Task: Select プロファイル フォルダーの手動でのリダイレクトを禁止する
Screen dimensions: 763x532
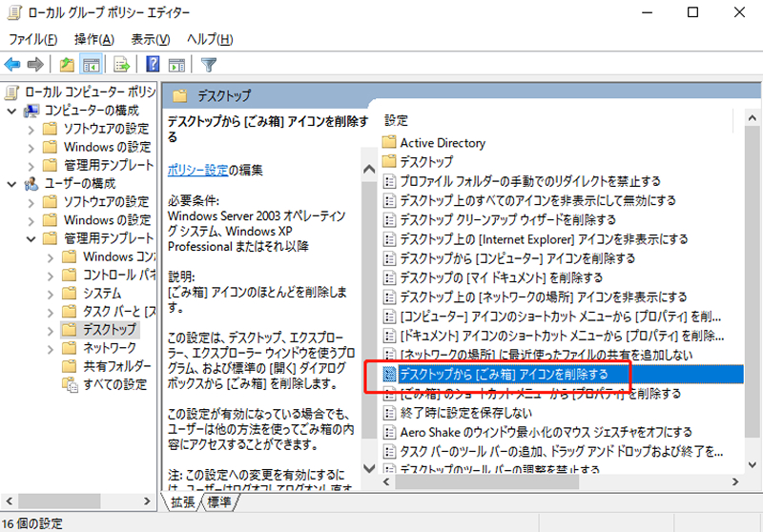Action: coord(530,181)
